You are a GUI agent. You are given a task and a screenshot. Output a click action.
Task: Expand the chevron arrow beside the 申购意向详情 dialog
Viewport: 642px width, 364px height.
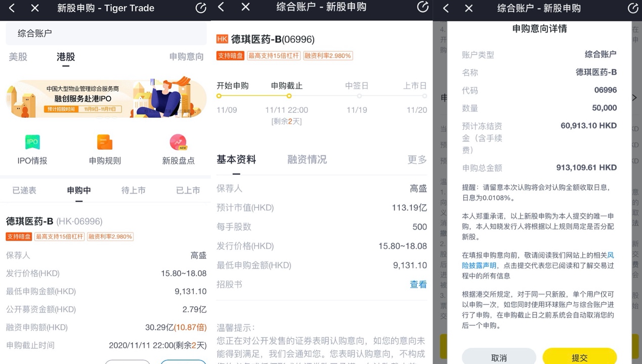pyautogui.click(x=634, y=98)
